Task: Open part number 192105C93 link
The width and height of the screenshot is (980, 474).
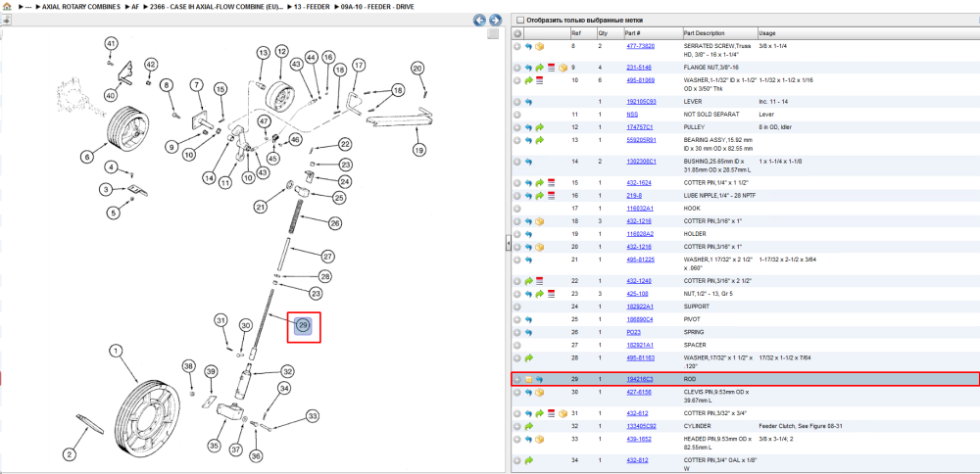Action: (641, 102)
